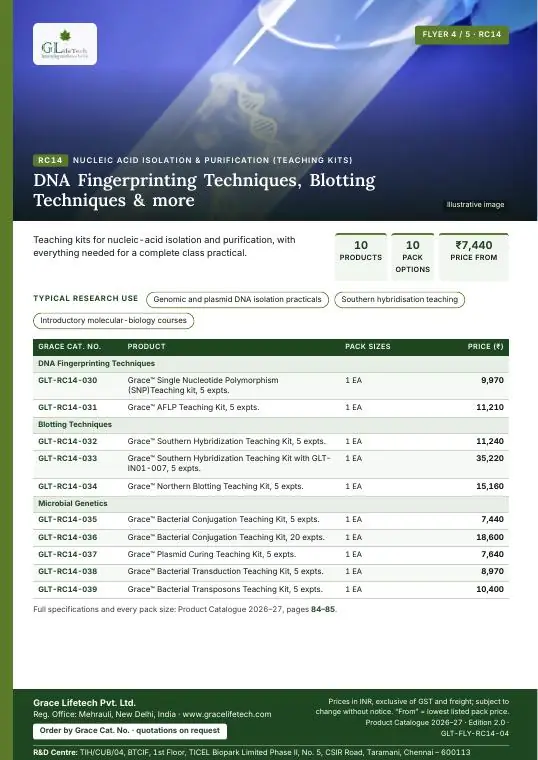This screenshot has width=538, height=760.
Task: Click 'Bacterial Conjugation Teaching Kit, 20 expts.' product
Action: tap(226, 538)
